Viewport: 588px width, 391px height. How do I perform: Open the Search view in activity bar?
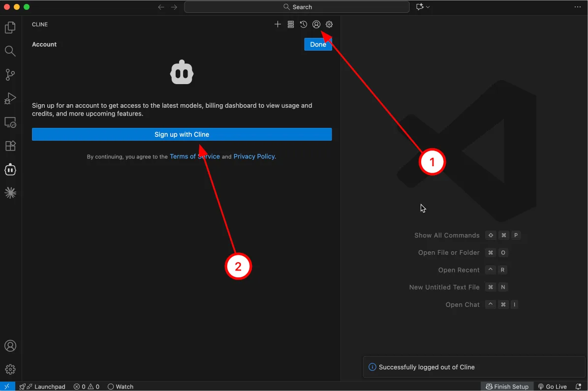coord(10,51)
